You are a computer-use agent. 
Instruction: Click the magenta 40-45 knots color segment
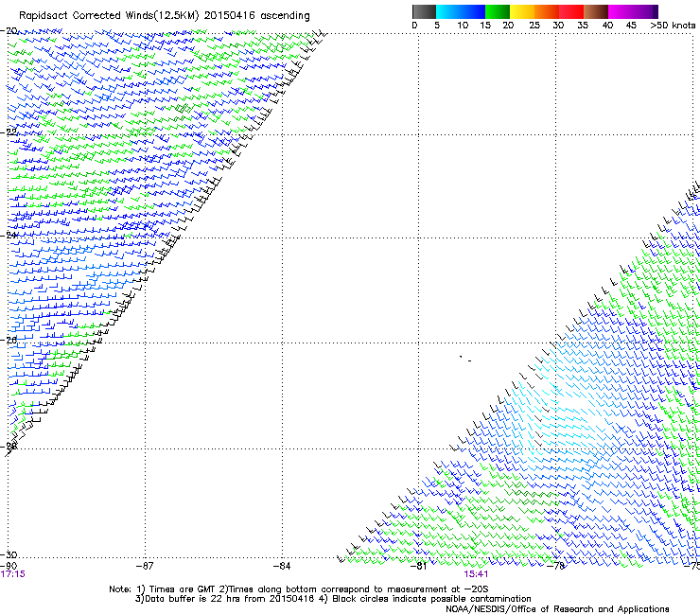(x=621, y=11)
